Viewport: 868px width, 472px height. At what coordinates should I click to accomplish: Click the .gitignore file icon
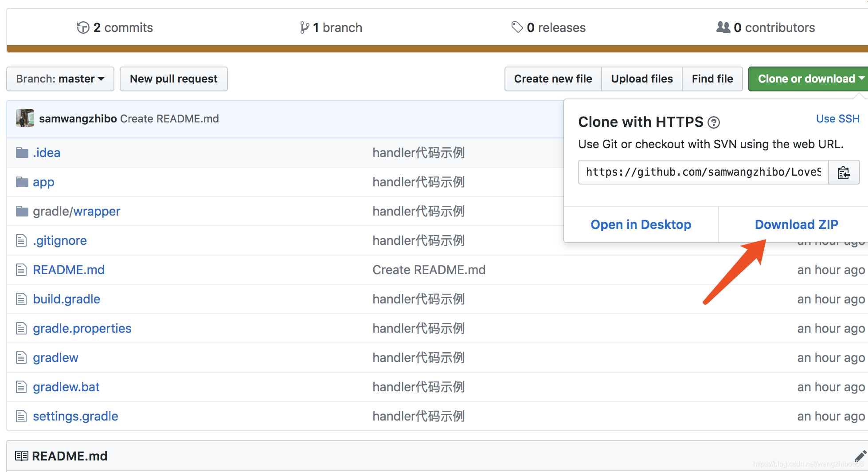(x=21, y=240)
